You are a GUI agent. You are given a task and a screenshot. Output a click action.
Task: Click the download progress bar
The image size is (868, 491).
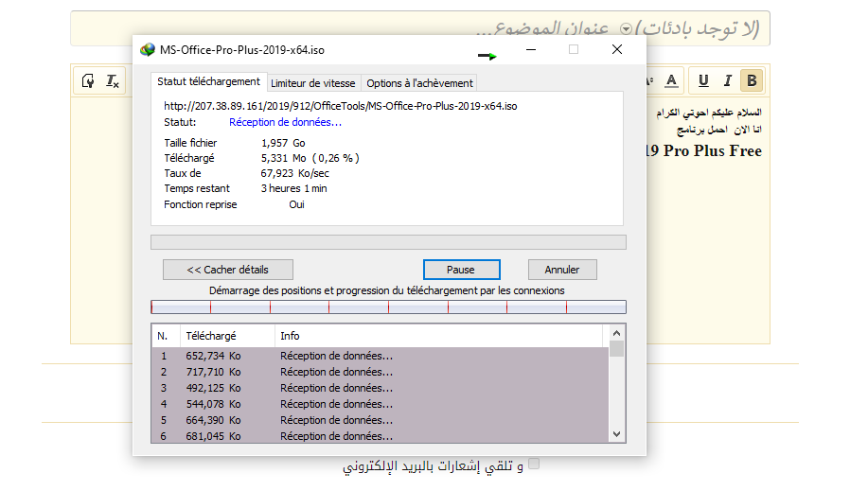point(388,242)
